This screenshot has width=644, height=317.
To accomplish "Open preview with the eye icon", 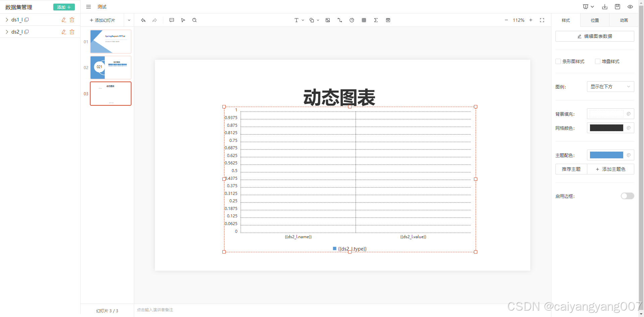I will [x=630, y=7].
